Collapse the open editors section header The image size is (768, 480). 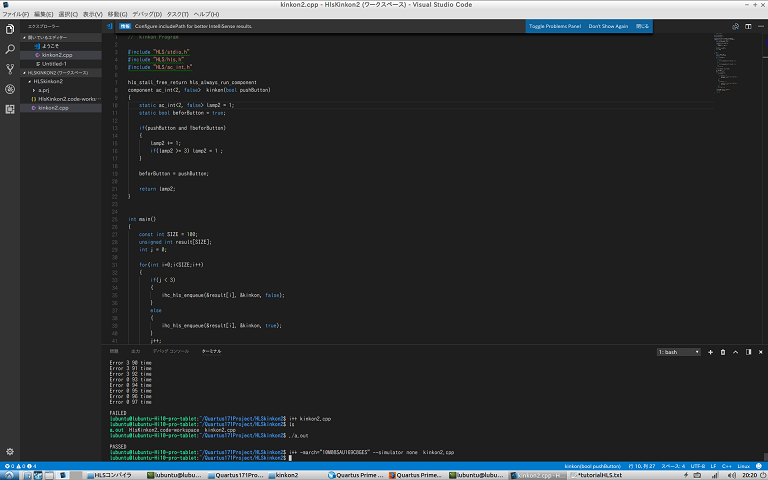tap(61, 37)
